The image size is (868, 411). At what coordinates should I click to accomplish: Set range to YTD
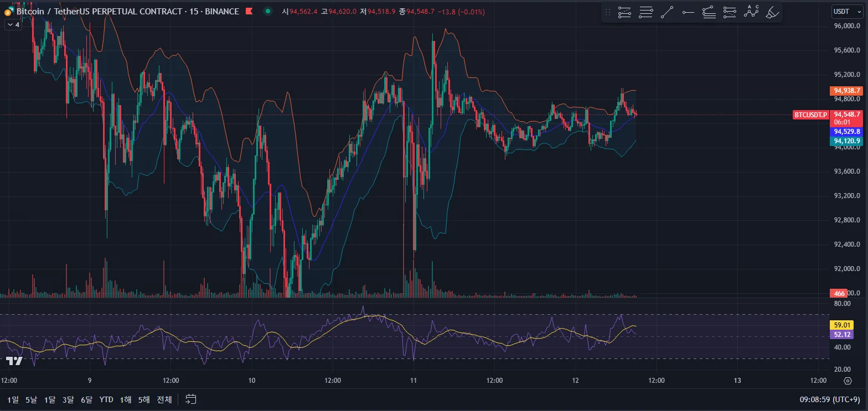pos(106,399)
